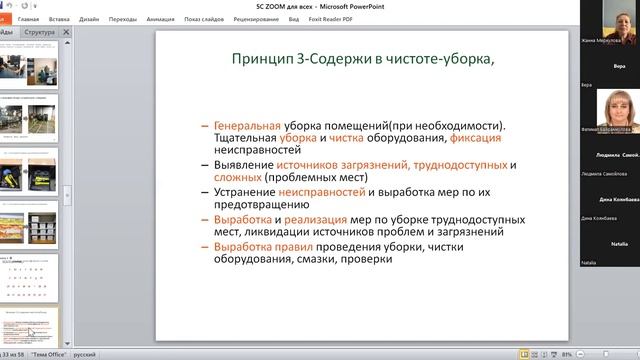
Task: Select the thumbnail with the table grid
Action: pos(29,278)
